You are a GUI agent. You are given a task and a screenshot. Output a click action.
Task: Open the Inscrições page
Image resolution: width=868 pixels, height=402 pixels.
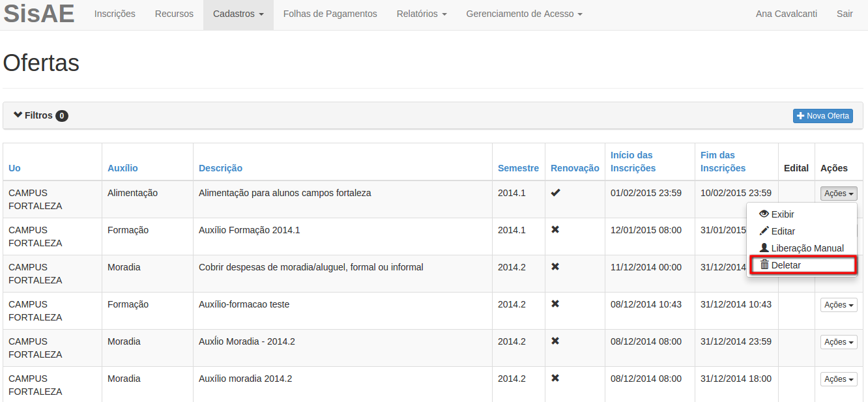coord(115,14)
